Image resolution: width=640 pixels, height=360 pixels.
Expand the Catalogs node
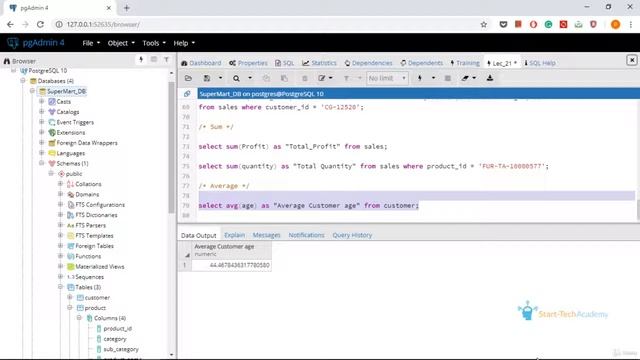[42, 111]
